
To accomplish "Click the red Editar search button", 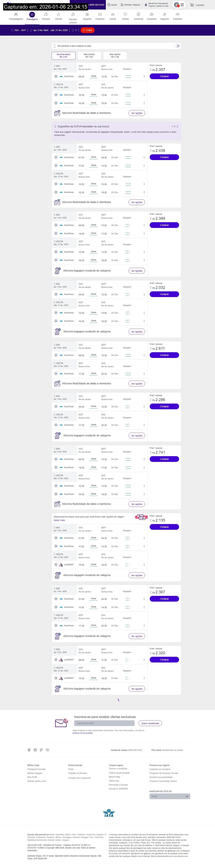I will (88, 30).
